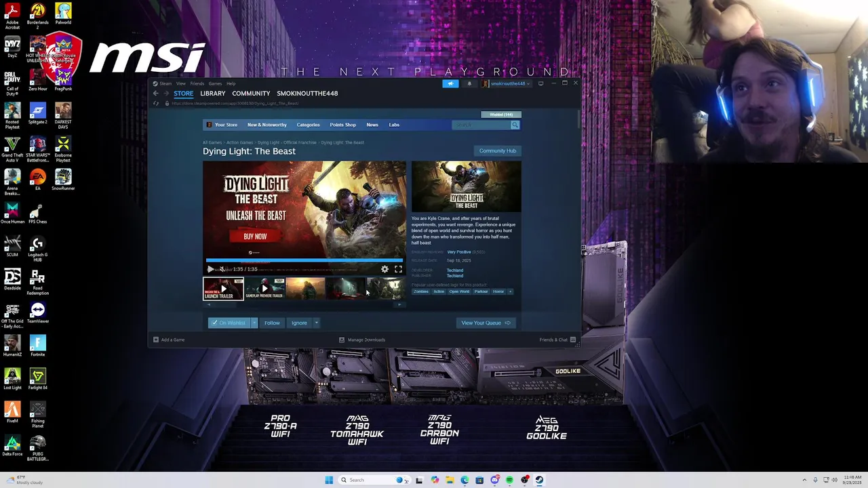The image size is (868, 488).
Task: Select Splitgate 2 desktop icon
Action: click(x=37, y=114)
